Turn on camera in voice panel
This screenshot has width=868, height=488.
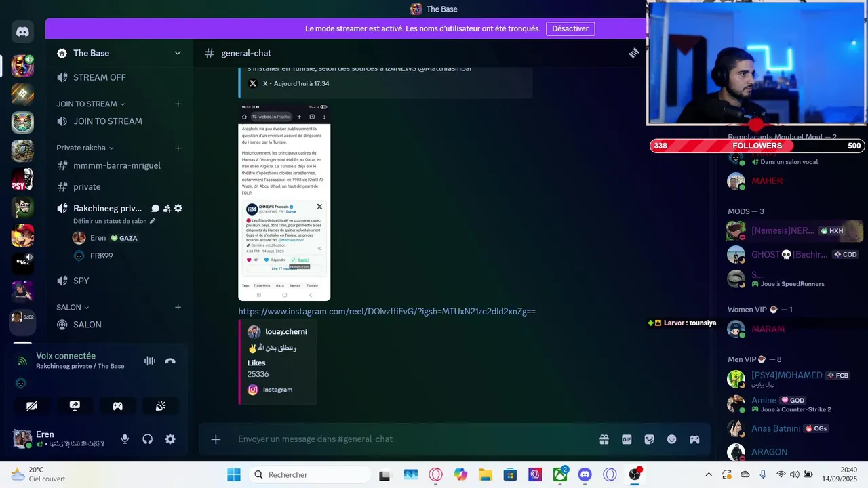click(x=32, y=406)
